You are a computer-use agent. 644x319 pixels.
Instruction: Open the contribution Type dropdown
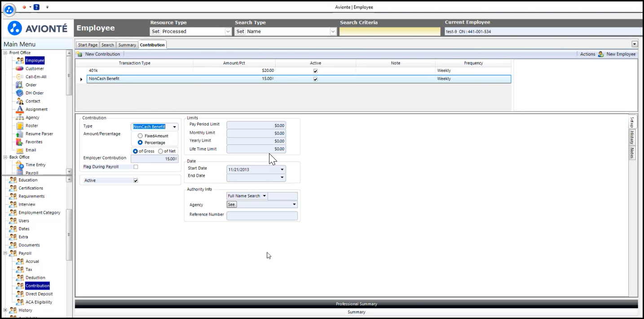point(175,127)
